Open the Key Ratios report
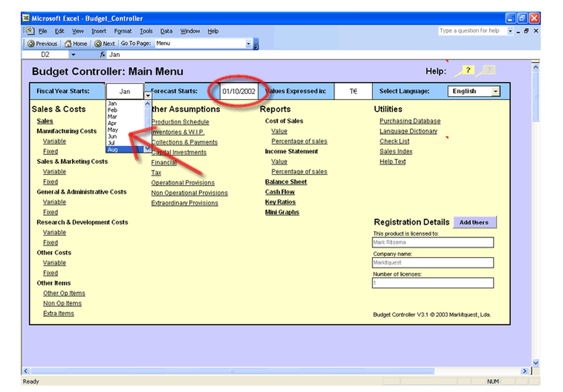The width and height of the screenshot is (563, 392). [x=280, y=202]
